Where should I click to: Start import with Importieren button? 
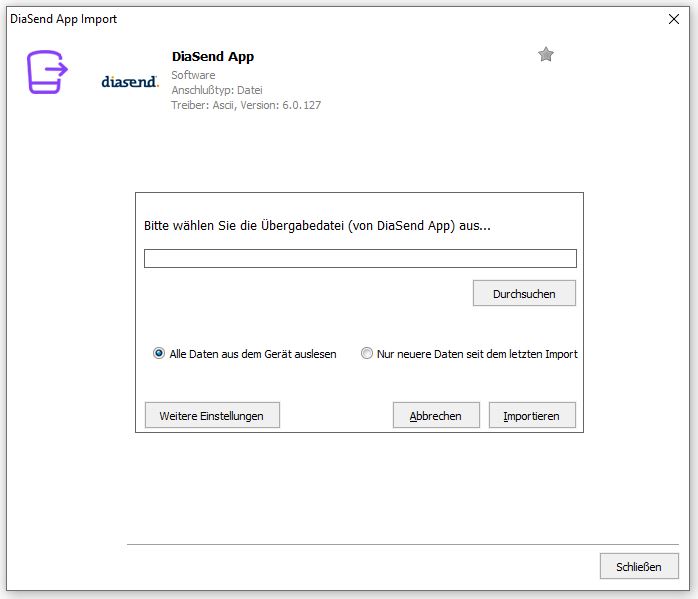[x=532, y=415]
